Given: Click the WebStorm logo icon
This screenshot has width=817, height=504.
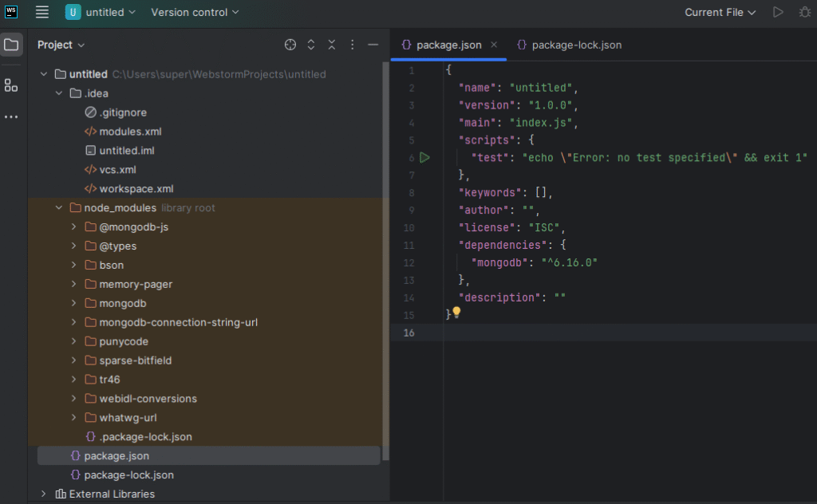Looking at the screenshot, I should tap(11, 12).
